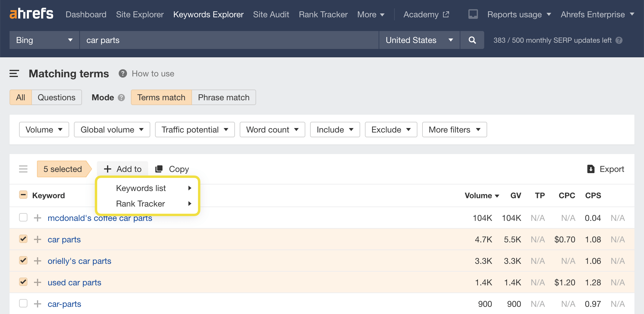Open the sidebar hamburger menu beside Matching terms

14,74
